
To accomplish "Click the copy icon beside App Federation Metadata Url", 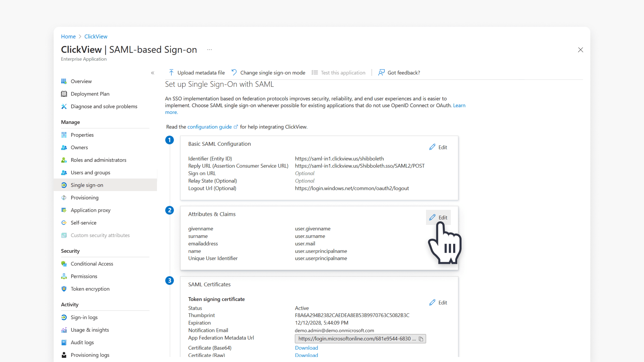I will [x=421, y=339].
